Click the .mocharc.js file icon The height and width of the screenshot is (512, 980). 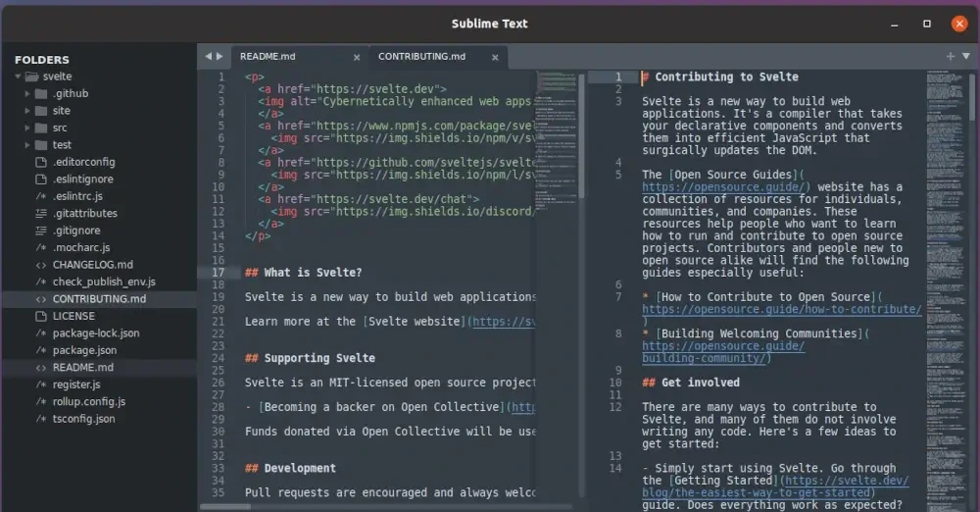pyautogui.click(x=41, y=247)
